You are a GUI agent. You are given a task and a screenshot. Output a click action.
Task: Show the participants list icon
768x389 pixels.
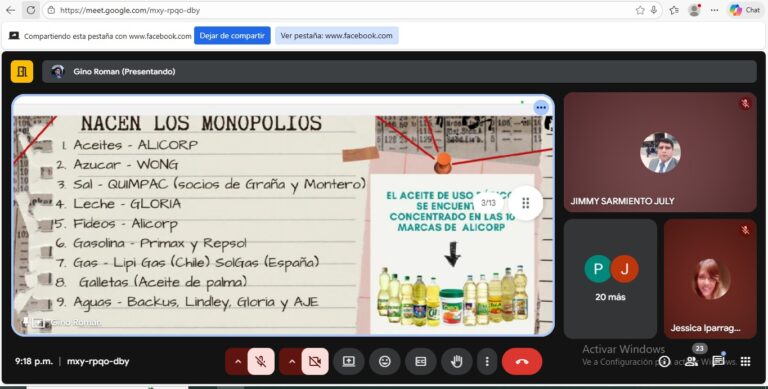691,362
